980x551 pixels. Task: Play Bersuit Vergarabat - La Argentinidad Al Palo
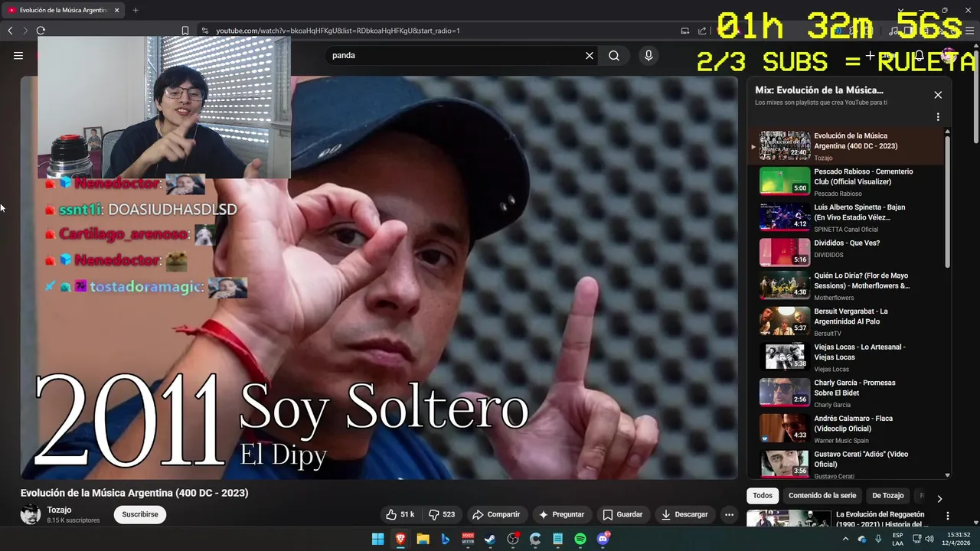(846, 321)
